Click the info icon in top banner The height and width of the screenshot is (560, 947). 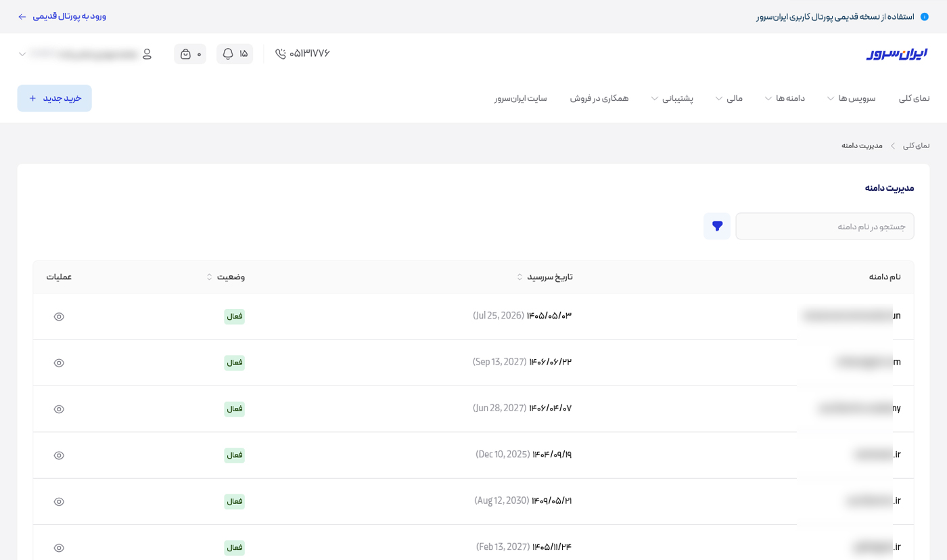925,16
